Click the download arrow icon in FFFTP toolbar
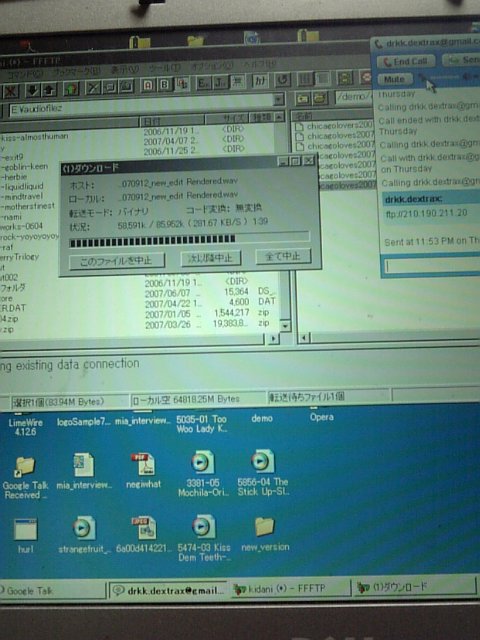The image size is (480, 640). pyautogui.click(x=32, y=90)
